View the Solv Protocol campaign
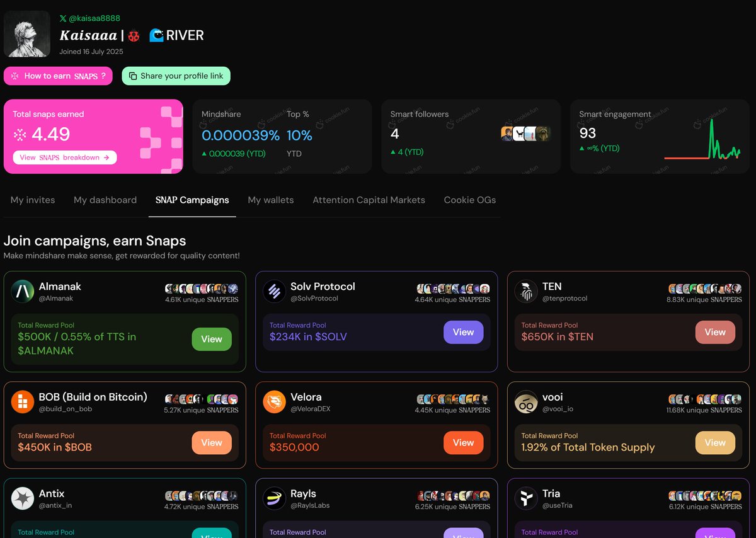 click(464, 332)
